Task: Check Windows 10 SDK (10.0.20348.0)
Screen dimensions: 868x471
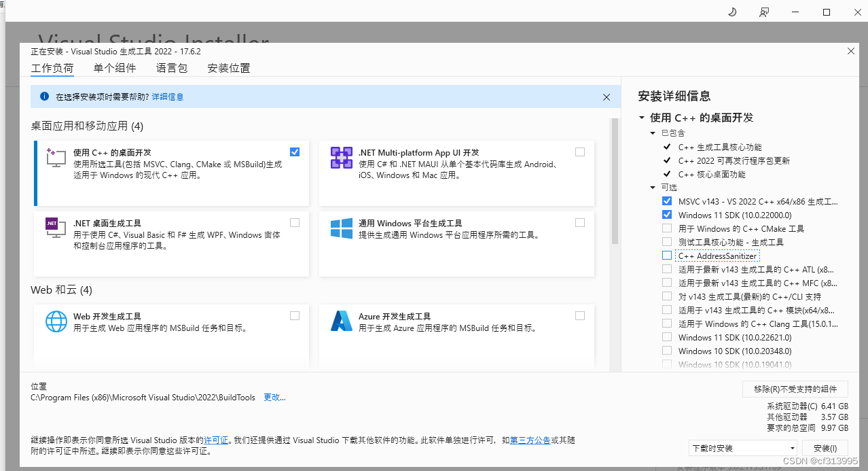Action: coord(666,351)
